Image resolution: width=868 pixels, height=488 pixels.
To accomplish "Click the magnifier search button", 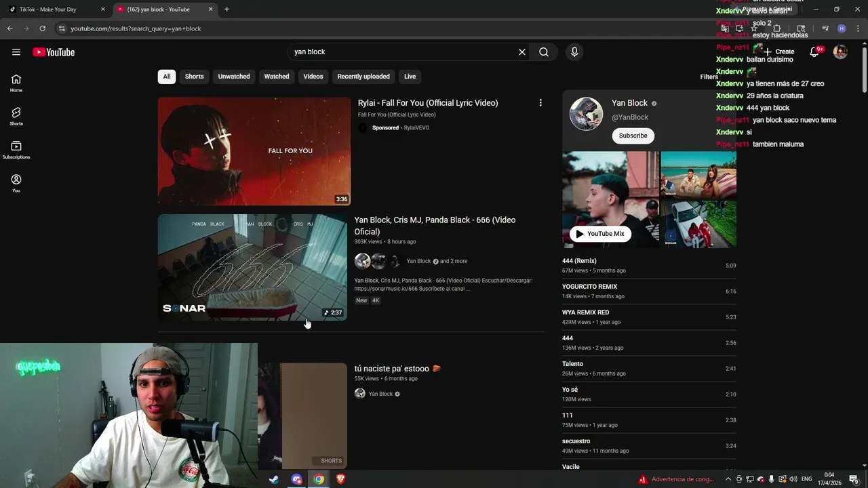I will click(x=544, y=52).
